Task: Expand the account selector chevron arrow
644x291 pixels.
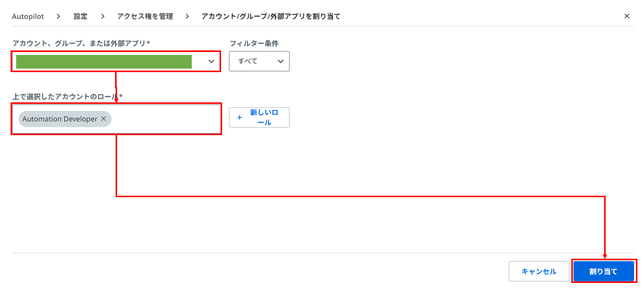Action: click(211, 62)
